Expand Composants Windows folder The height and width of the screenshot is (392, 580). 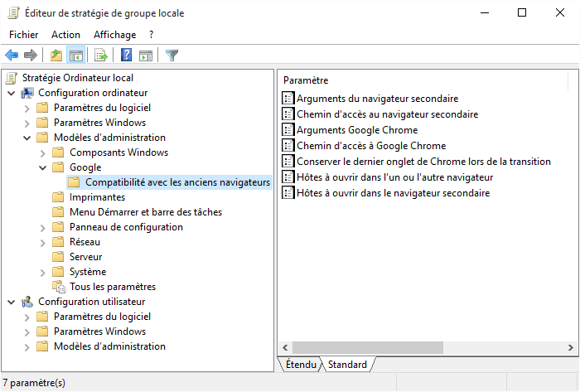coord(43,153)
